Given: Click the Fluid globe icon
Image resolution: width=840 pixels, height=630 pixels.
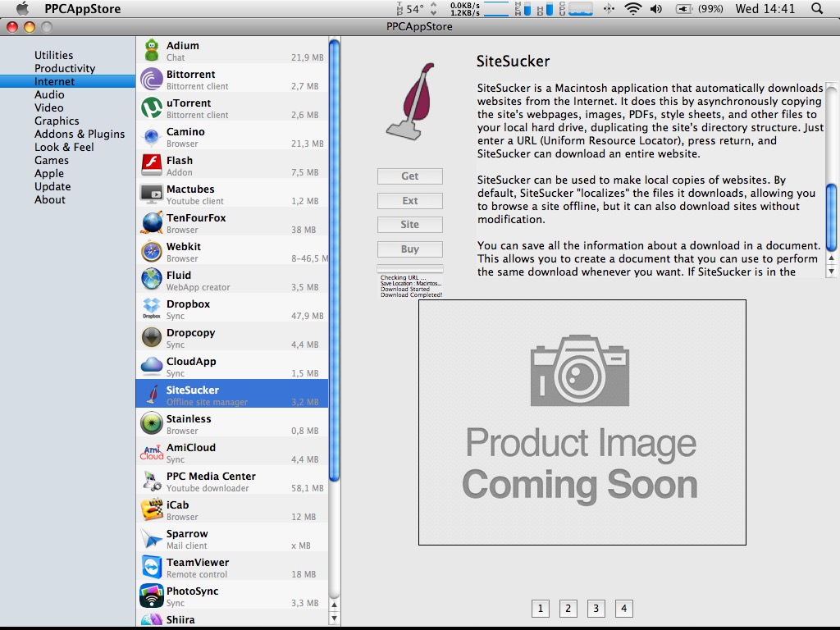Looking at the screenshot, I should click(152, 280).
